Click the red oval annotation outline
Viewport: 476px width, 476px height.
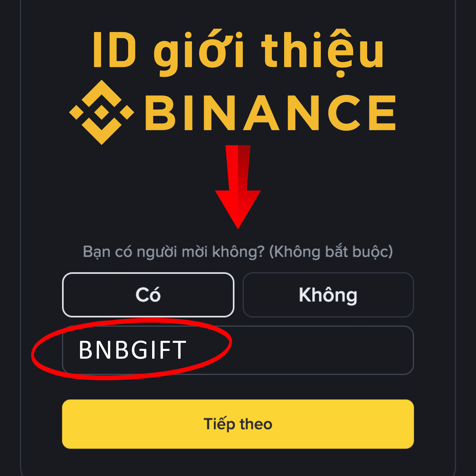(132, 349)
